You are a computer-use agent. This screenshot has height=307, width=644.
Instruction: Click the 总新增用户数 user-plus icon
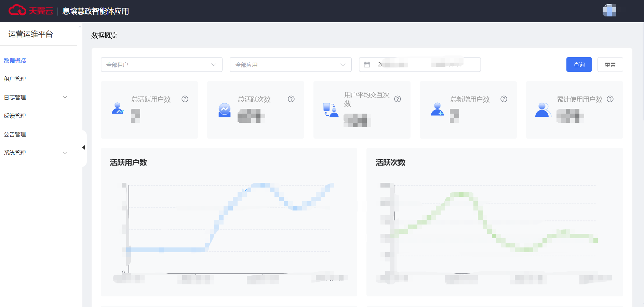click(437, 109)
